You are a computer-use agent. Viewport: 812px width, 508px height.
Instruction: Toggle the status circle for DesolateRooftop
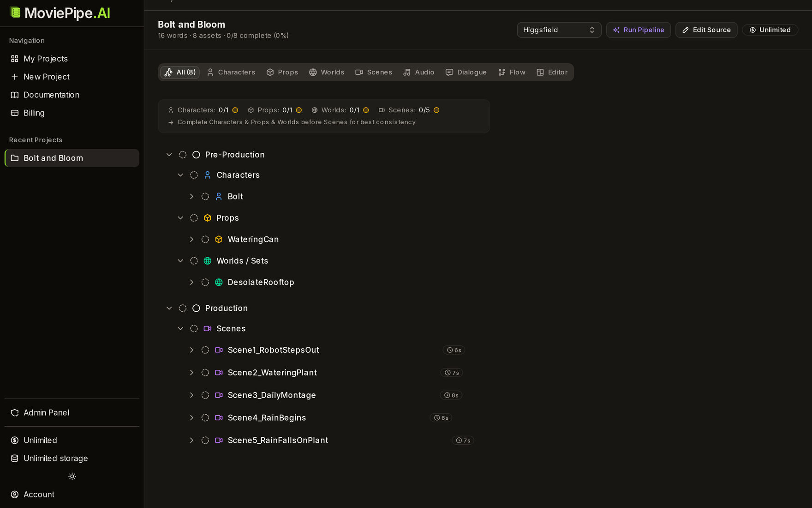[205, 282]
